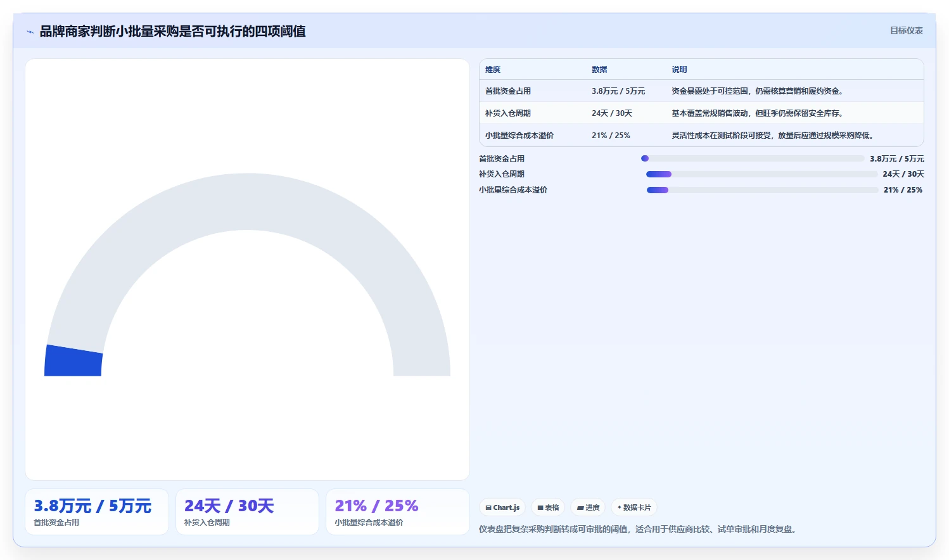This screenshot has height=560, width=949.
Task: Click the 3.8万元 / 5万元 value right of its progress bar
Action: 897,159
